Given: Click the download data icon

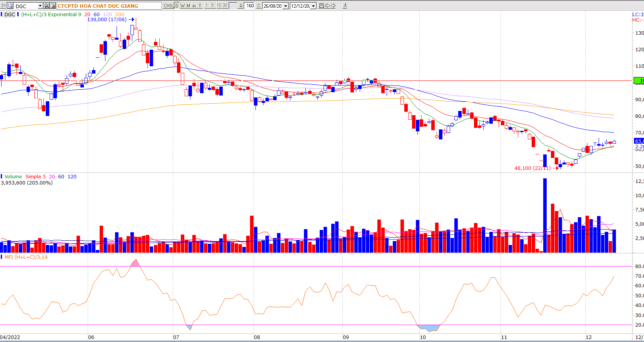Looking at the screenshot, I should 345,6.
